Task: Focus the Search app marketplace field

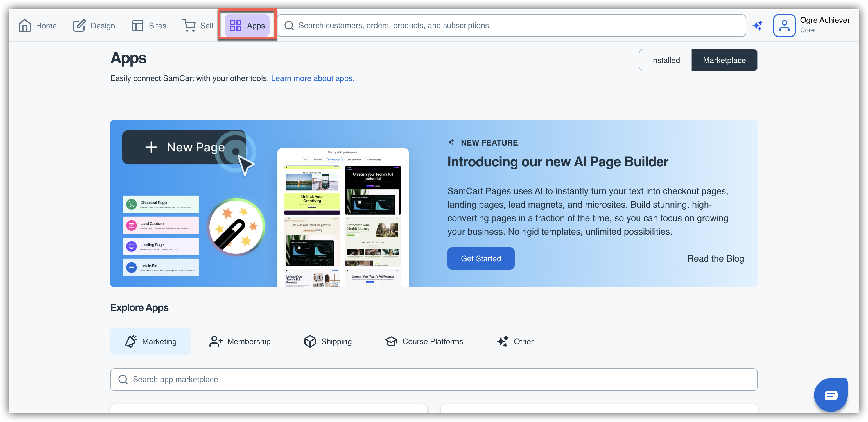Action: (433, 380)
